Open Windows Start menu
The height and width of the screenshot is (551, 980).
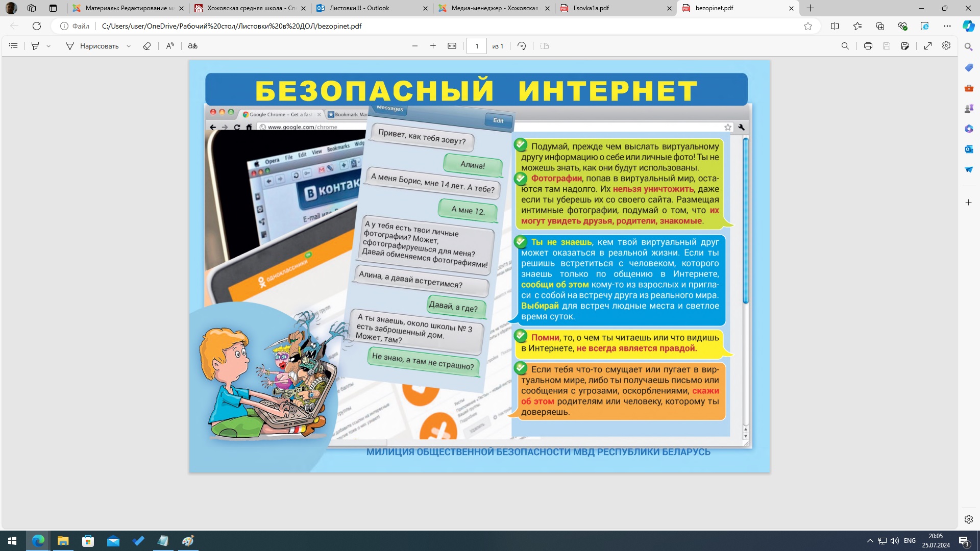tap(12, 541)
